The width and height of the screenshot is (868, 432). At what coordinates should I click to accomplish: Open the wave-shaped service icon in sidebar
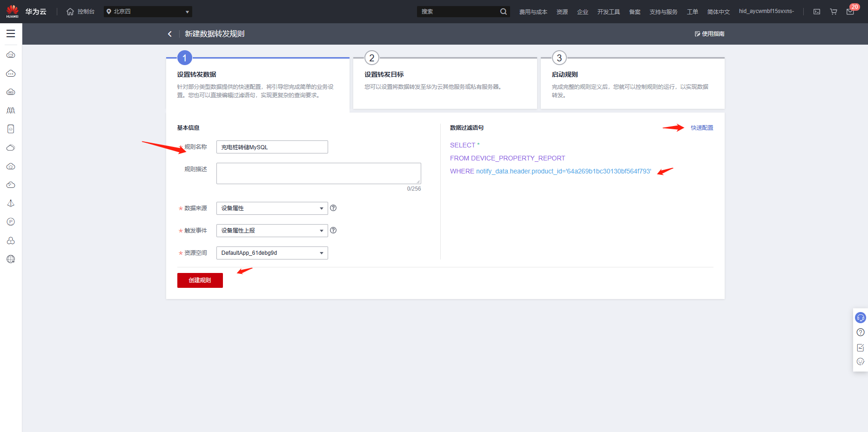point(11,110)
